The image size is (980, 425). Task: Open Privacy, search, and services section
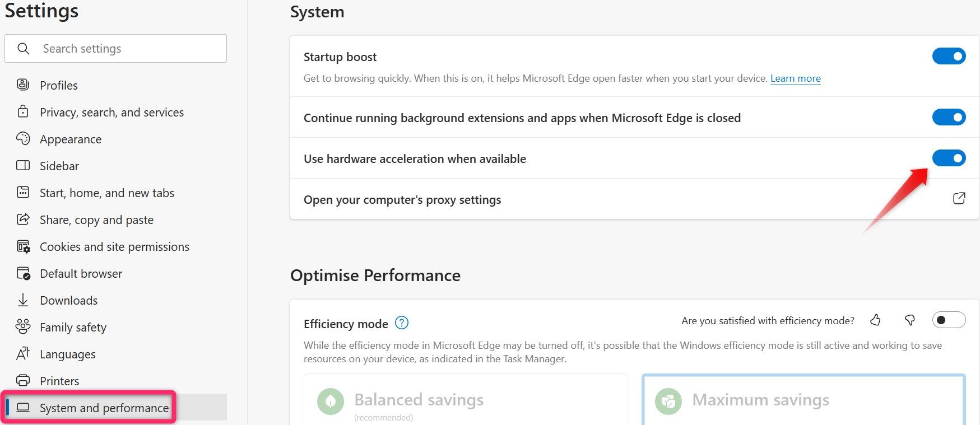[x=112, y=112]
